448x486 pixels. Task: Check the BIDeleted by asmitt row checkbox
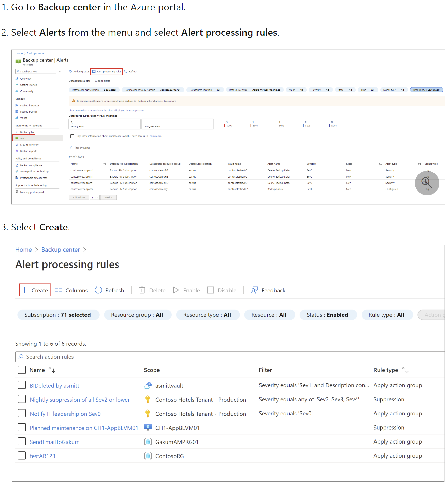[22, 385]
